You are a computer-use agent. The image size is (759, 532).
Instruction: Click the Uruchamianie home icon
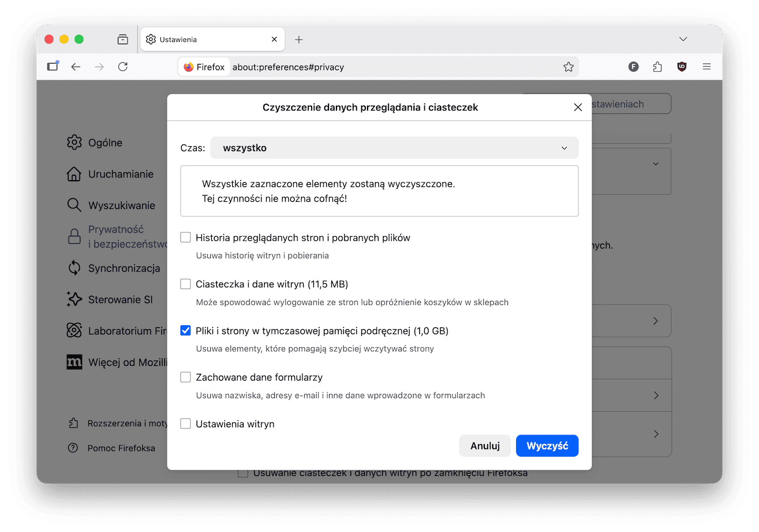[74, 174]
